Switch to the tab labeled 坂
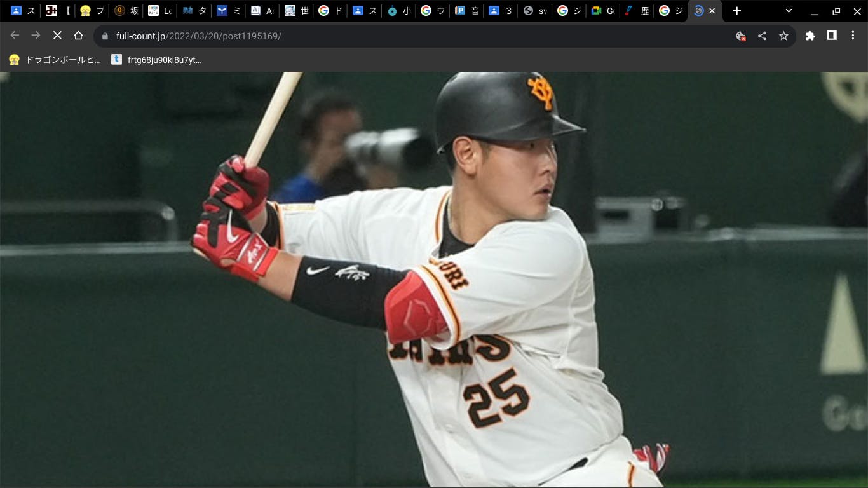The height and width of the screenshot is (488, 868). coord(126,11)
